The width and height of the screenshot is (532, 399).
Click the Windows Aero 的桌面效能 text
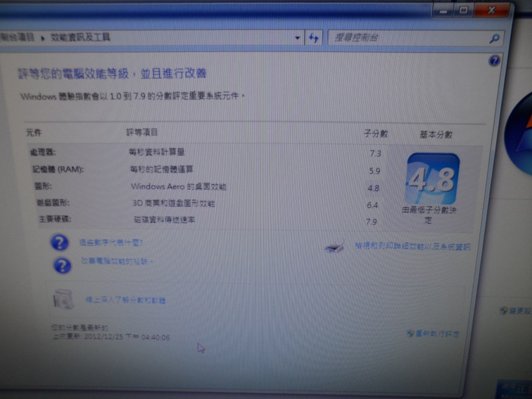pos(179,187)
